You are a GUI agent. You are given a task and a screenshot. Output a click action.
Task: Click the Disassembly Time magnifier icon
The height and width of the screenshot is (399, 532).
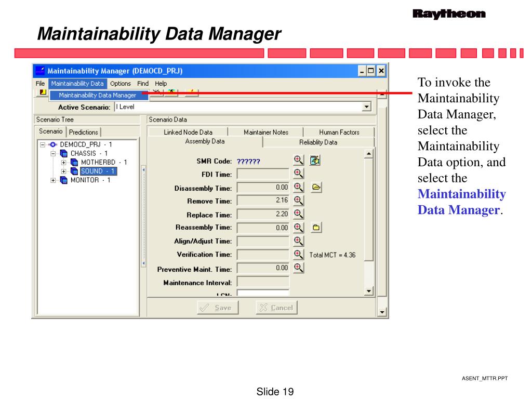(298, 187)
